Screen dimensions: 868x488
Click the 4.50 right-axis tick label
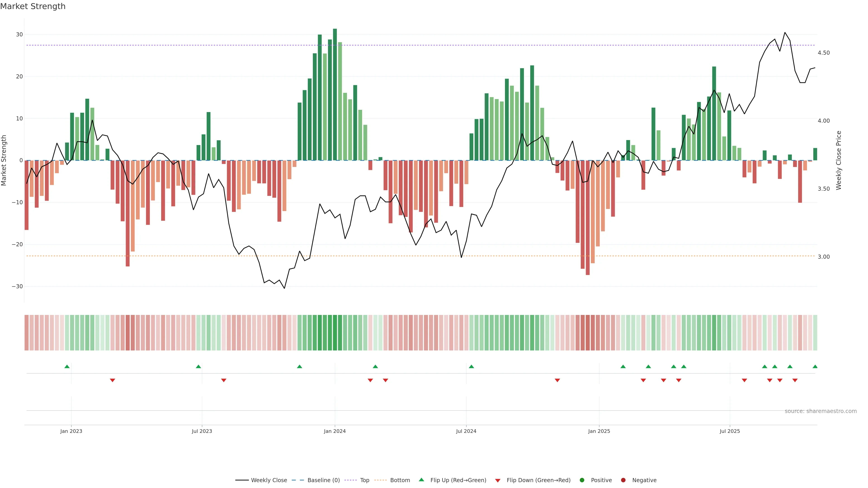823,53
